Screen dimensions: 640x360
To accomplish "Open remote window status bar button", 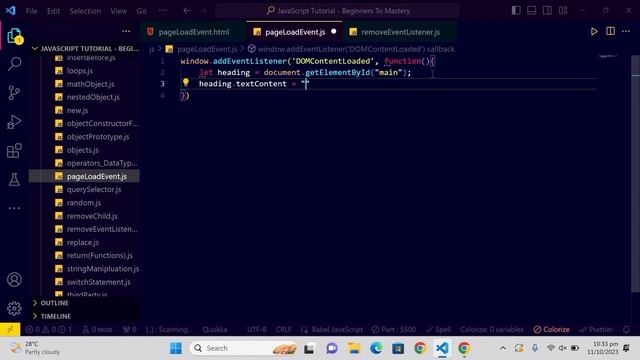I will (10, 329).
